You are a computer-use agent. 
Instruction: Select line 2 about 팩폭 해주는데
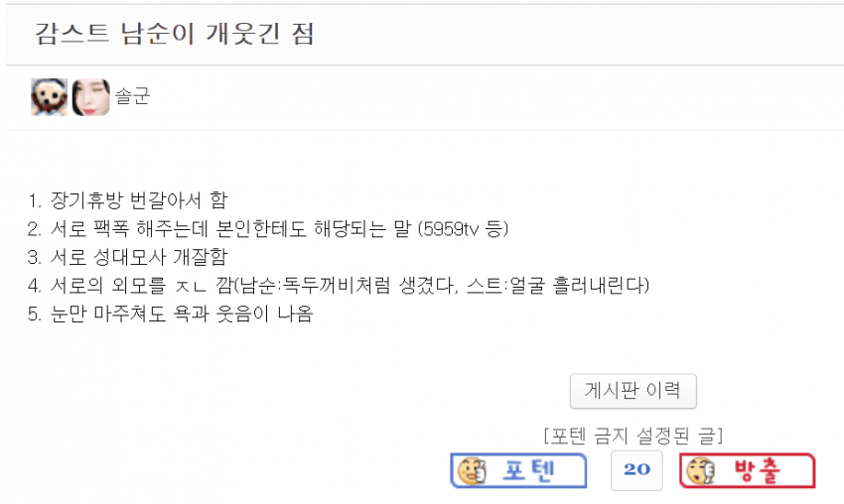[268, 229]
